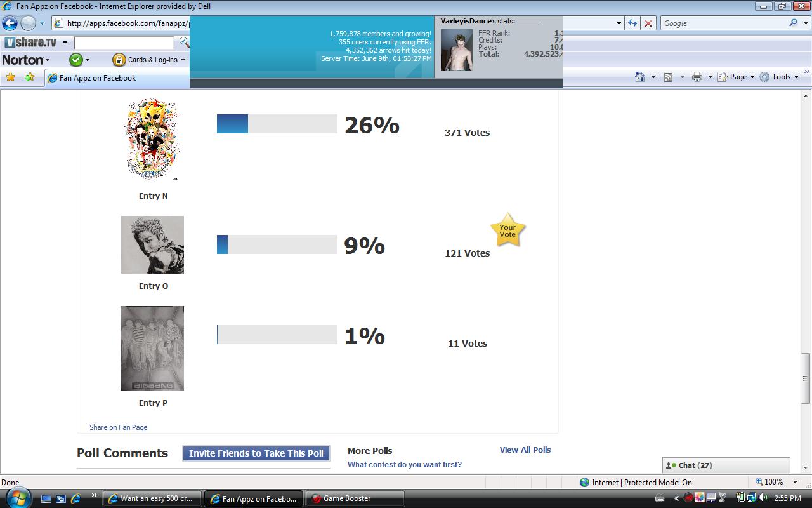Switch to Game Booster taskbar item
Screen dimensions: 812x508
tap(355, 498)
